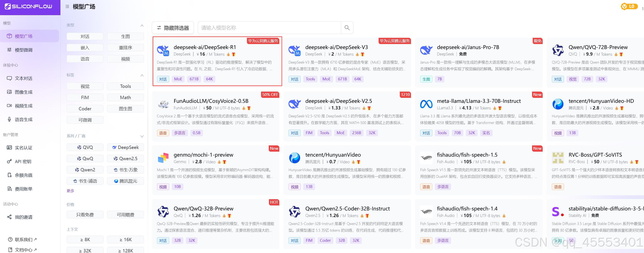Collapse the sidebar with the menu-fold icon
This screenshot has height=253, width=644.
point(67,7)
